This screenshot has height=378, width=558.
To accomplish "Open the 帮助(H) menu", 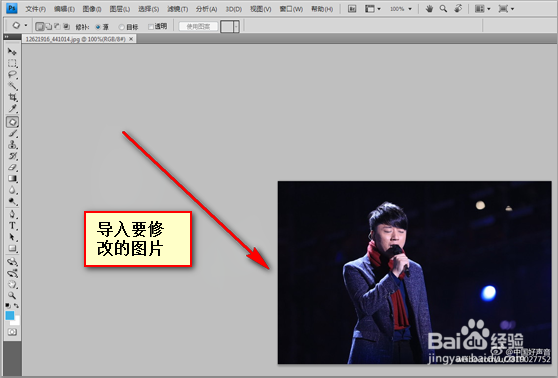I will pos(322,9).
